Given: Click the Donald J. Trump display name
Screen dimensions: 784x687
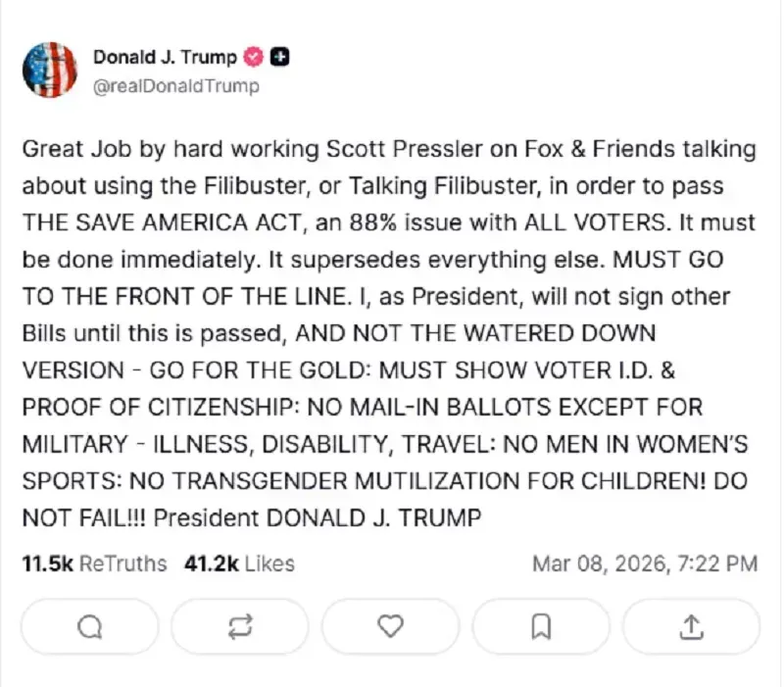Looking at the screenshot, I should tap(166, 57).
